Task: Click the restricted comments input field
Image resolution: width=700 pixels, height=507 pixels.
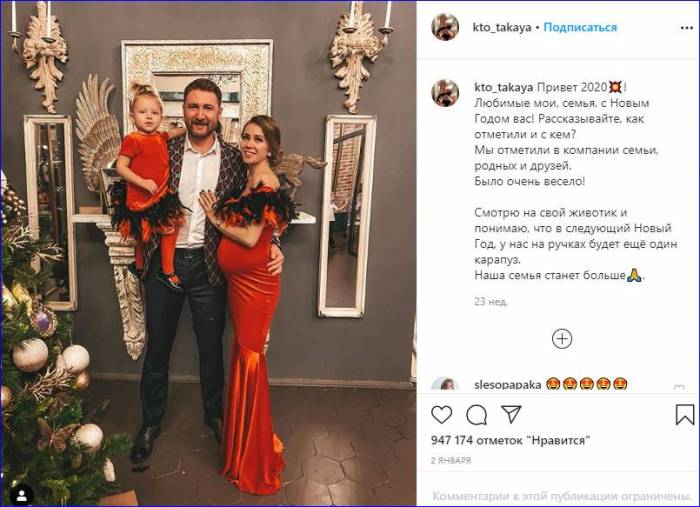Action: [x=562, y=496]
